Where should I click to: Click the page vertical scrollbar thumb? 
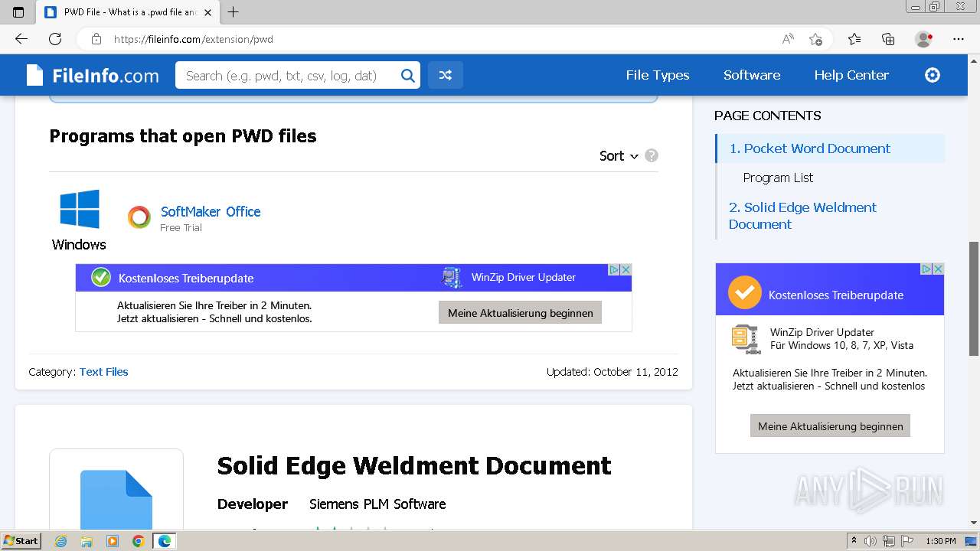(x=974, y=298)
